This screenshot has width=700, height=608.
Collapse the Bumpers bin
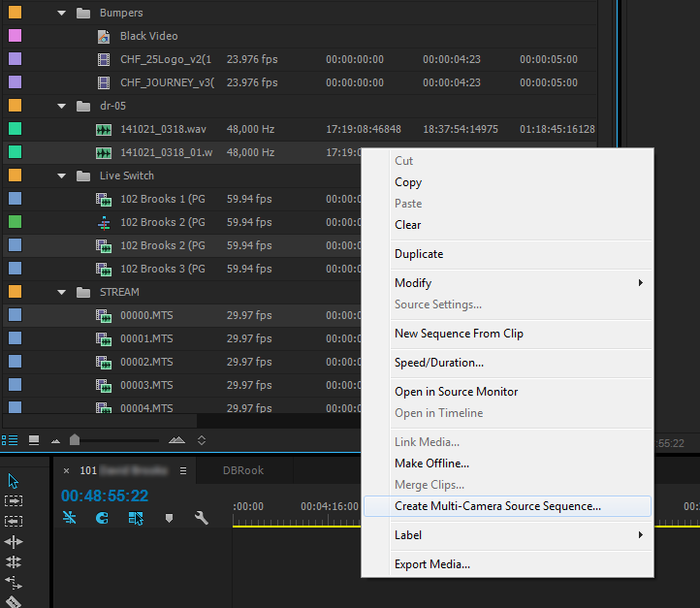click(62, 13)
